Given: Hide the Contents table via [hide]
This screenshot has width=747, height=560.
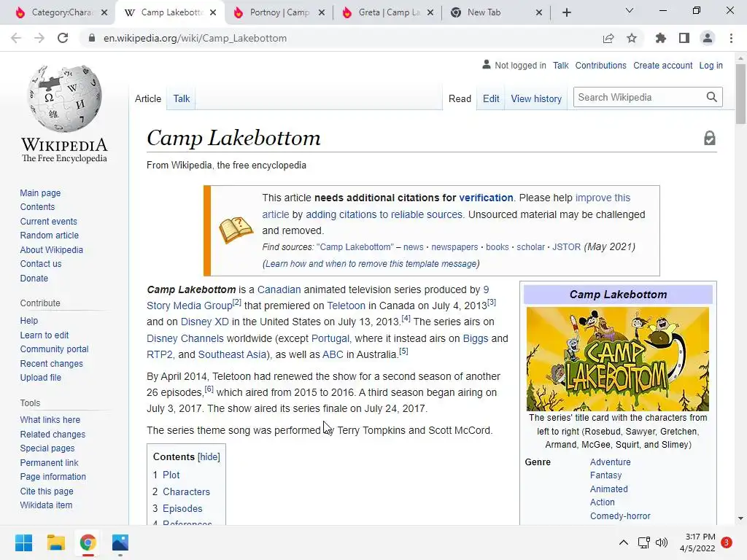Looking at the screenshot, I should click(209, 456).
